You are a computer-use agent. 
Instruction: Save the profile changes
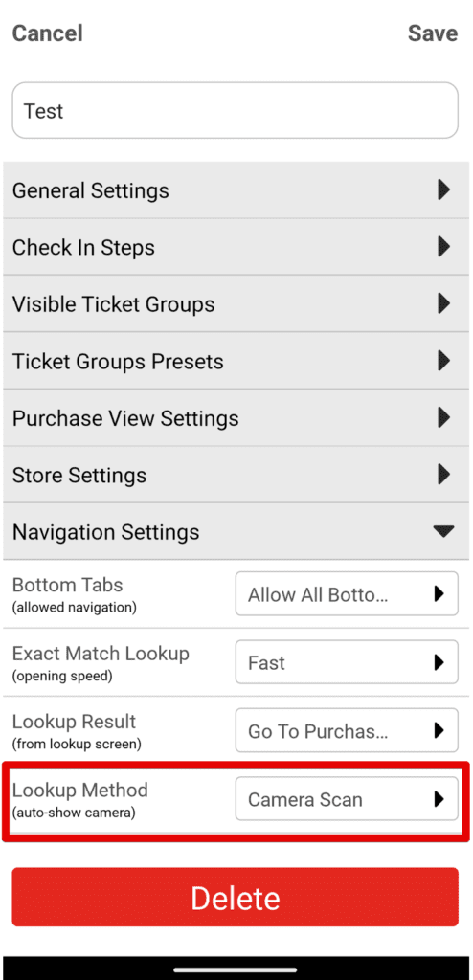(433, 33)
